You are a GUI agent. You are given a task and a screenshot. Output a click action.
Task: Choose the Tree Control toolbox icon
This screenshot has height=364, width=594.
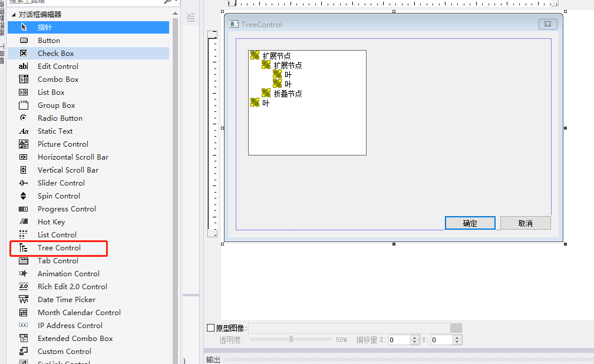pyautogui.click(x=24, y=248)
